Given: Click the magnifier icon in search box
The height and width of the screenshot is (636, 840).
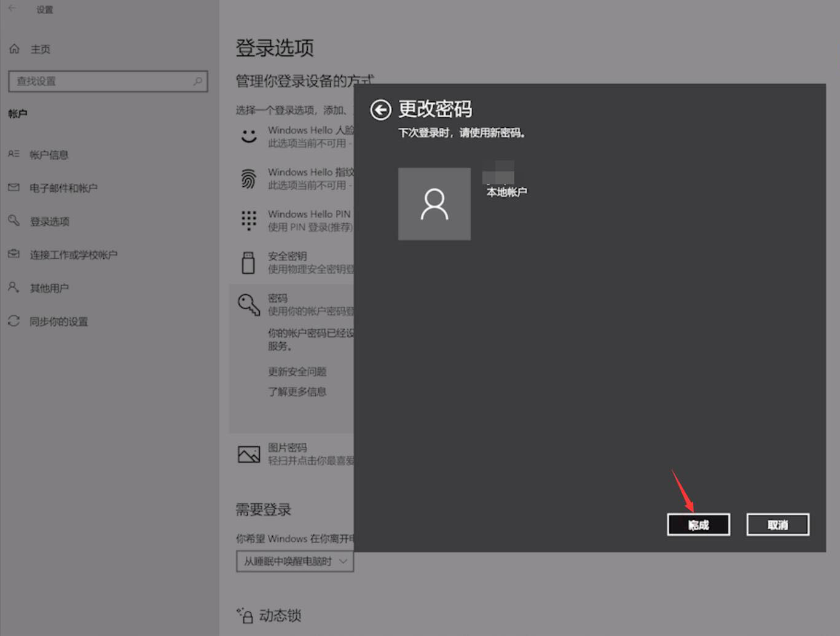Looking at the screenshot, I should (197, 81).
